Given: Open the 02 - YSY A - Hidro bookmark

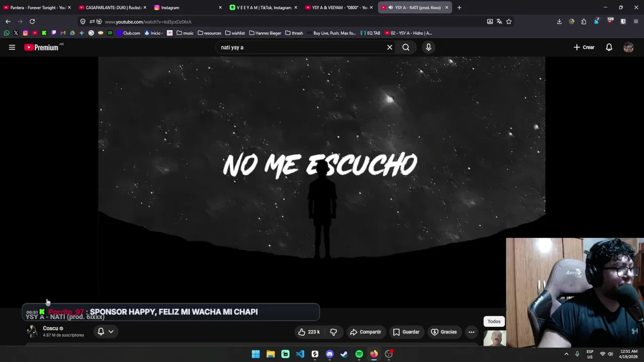Looking at the screenshot, I should tap(408, 33).
